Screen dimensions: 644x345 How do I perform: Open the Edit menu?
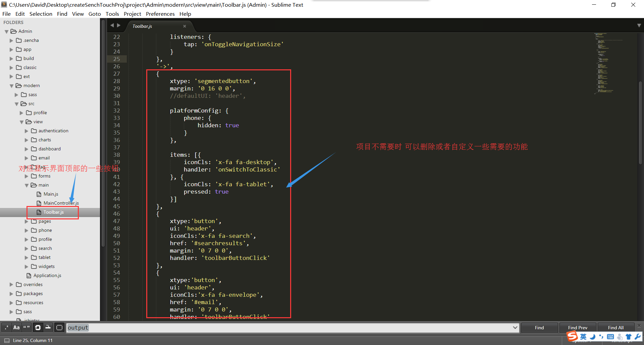pos(20,14)
